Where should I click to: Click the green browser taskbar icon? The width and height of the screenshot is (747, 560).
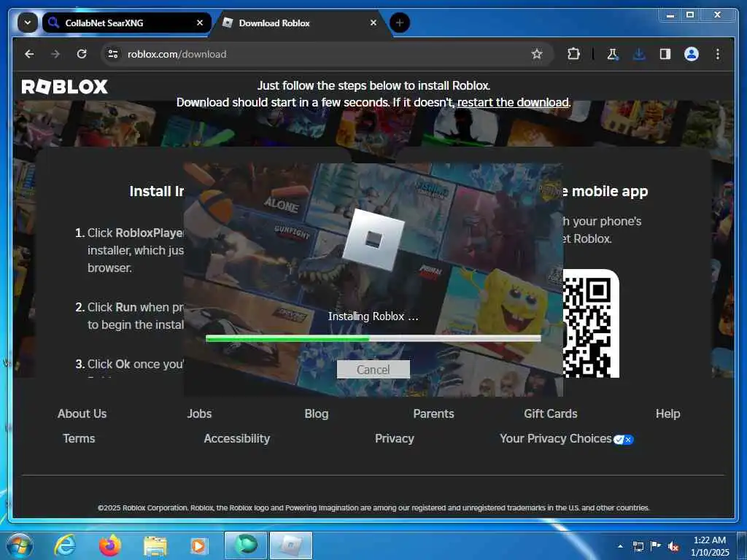(x=245, y=545)
